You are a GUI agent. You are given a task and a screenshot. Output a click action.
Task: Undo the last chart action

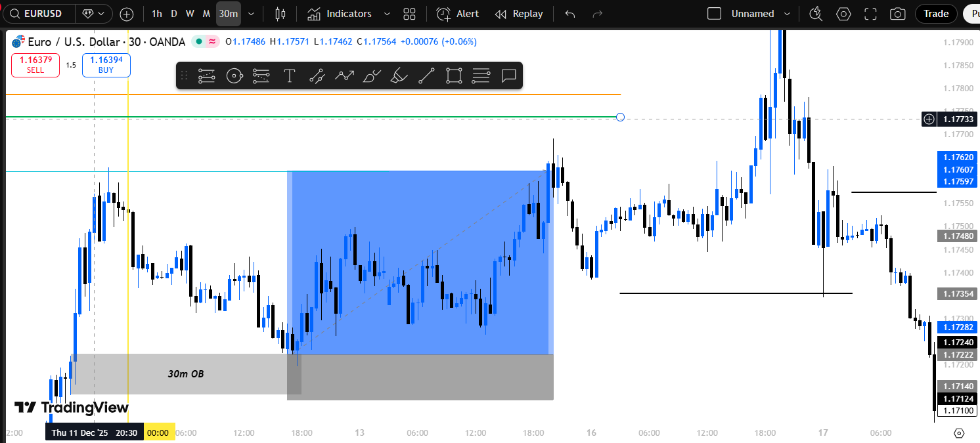point(570,14)
